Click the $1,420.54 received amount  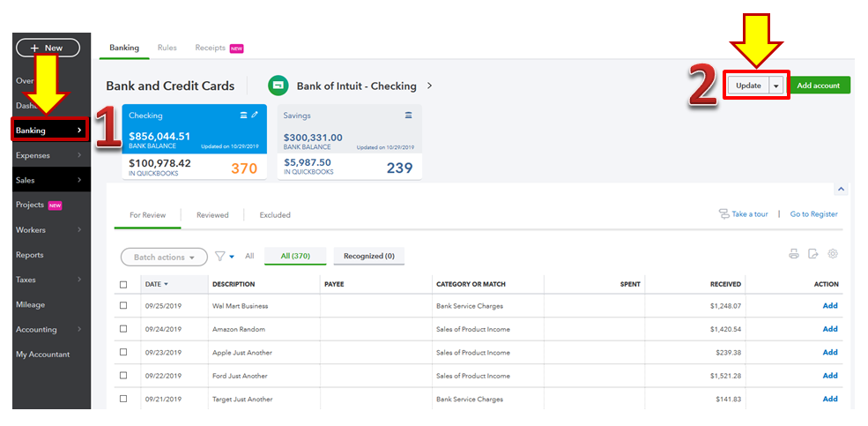pos(725,329)
